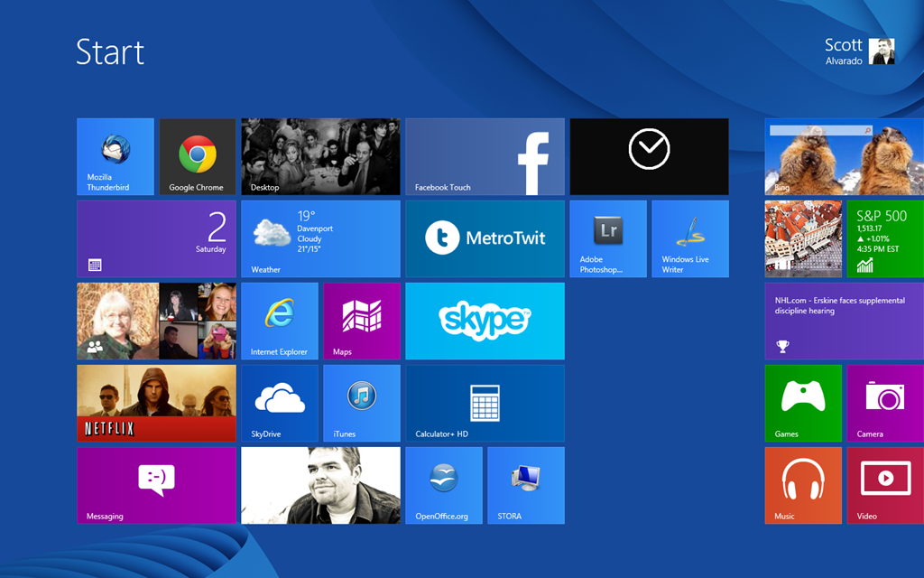Image resolution: width=924 pixels, height=578 pixels.
Task: Launch Google Chrome tile
Action: pos(198,157)
